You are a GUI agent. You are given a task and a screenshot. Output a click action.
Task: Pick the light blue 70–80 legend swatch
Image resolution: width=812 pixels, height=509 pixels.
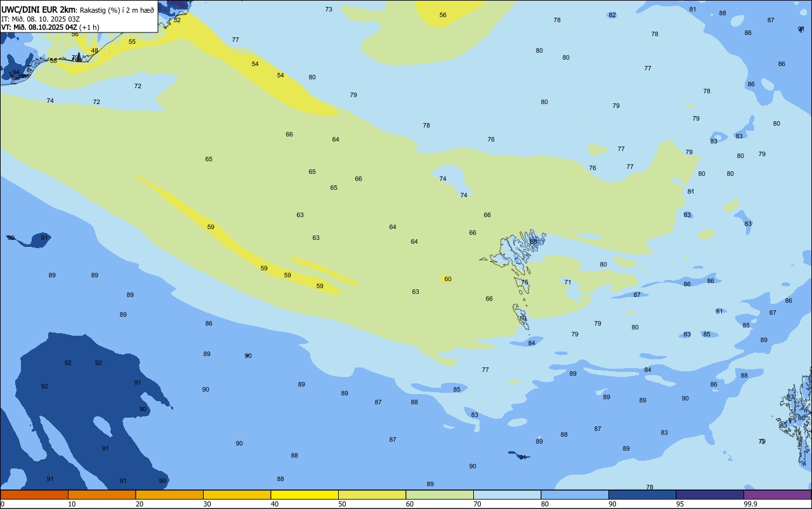pyautogui.click(x=507, y=494)
